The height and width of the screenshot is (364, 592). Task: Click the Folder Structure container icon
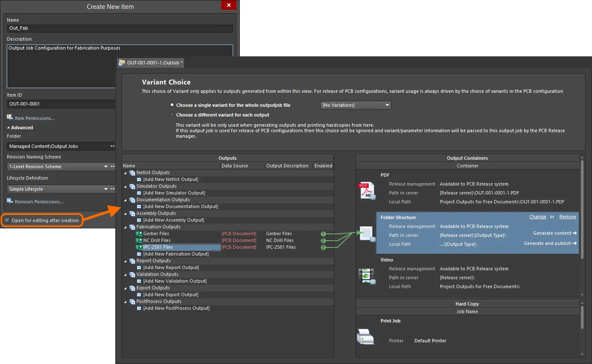click(367, 234)
